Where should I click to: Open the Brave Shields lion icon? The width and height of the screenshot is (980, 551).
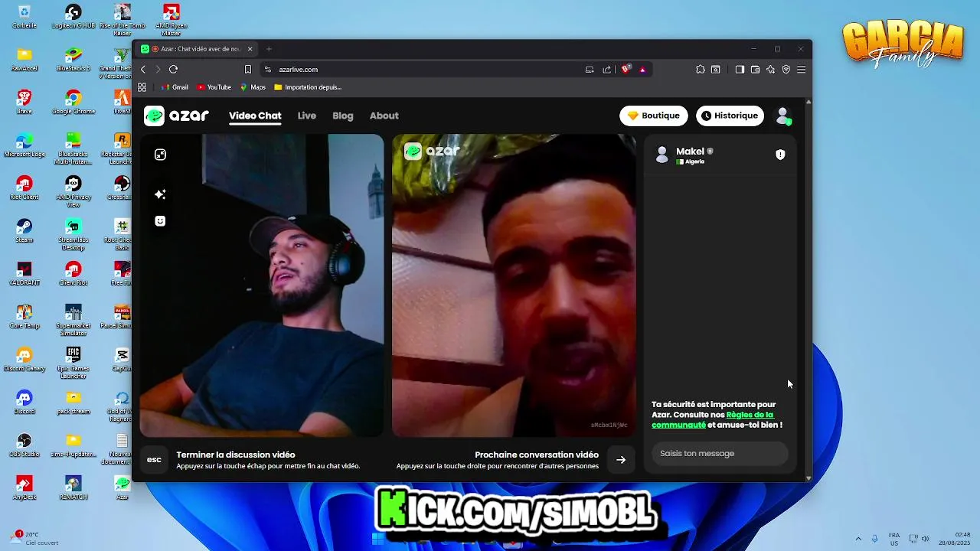point(626,69)
